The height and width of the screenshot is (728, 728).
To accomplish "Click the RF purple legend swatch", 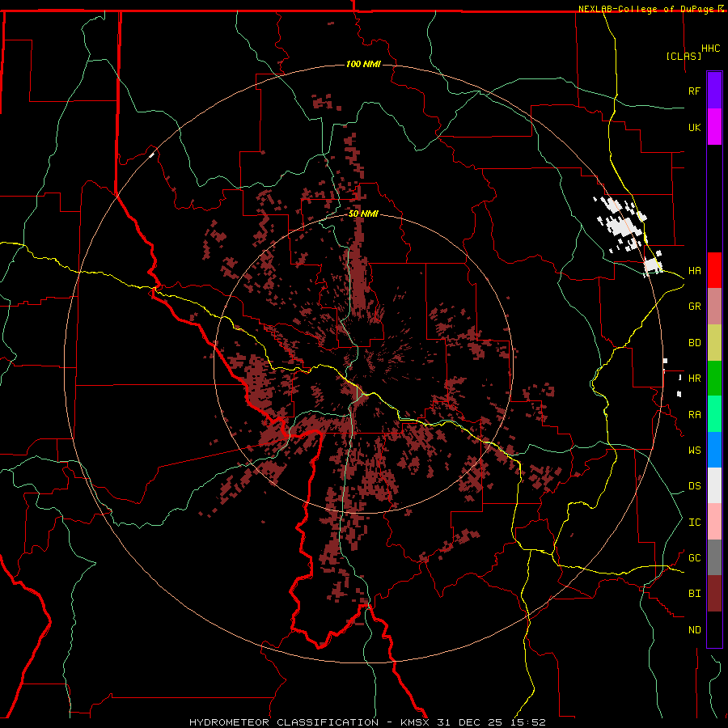I will [714, 91].
